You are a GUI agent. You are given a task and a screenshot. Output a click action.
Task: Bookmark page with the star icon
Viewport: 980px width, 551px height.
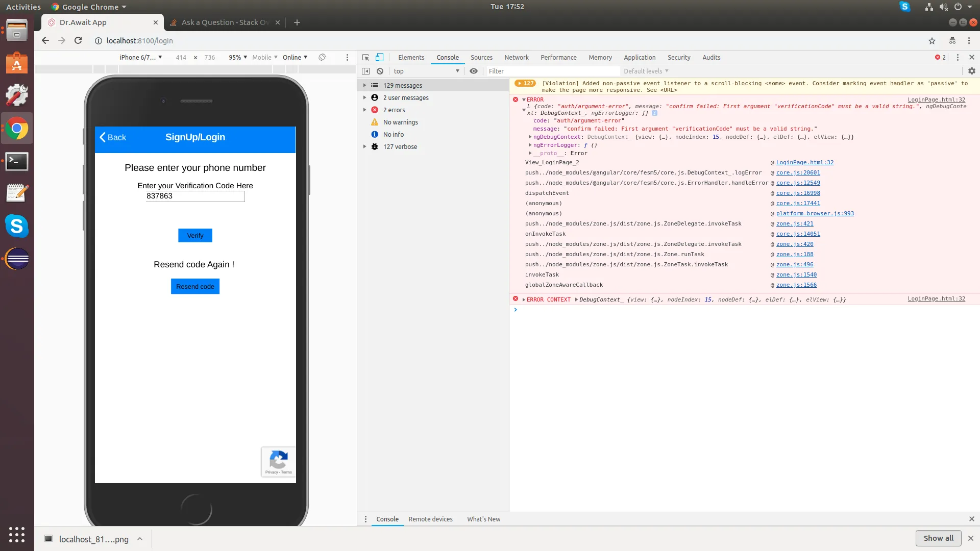click(x=932, y=41)
